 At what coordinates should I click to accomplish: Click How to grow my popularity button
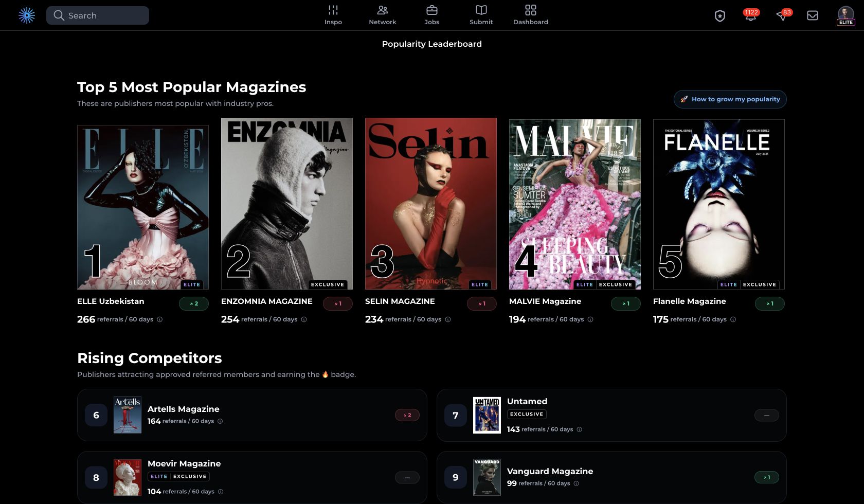tap(730, 99)
